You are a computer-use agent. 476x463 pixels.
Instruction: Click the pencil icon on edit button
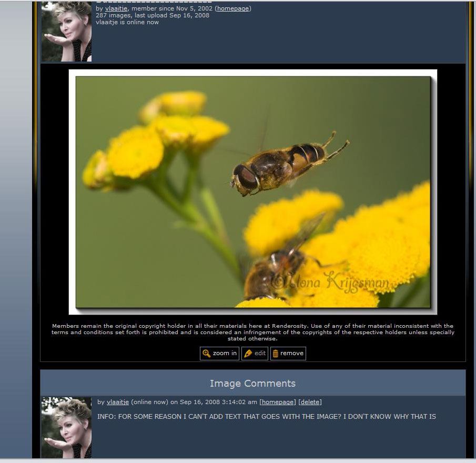tap(248, 354)
